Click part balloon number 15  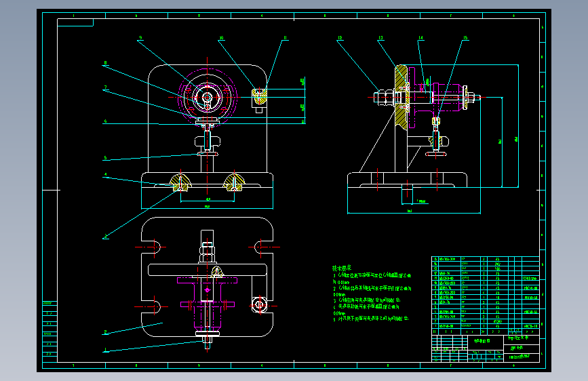pos(465,38)
